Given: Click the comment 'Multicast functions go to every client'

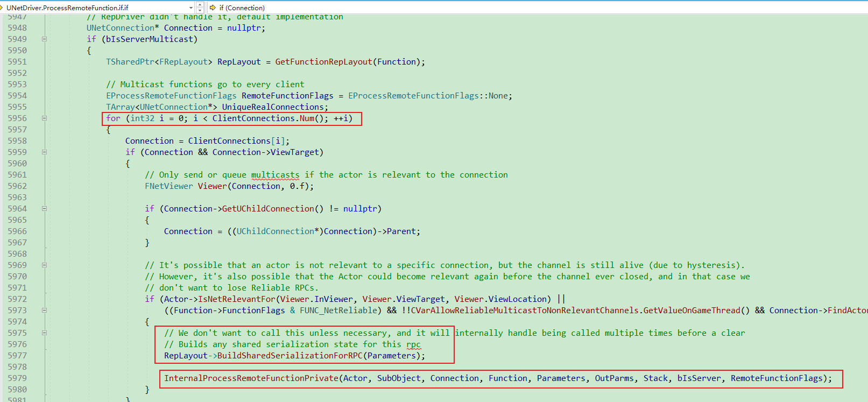Looking at the screenshot, I should 205,84.
